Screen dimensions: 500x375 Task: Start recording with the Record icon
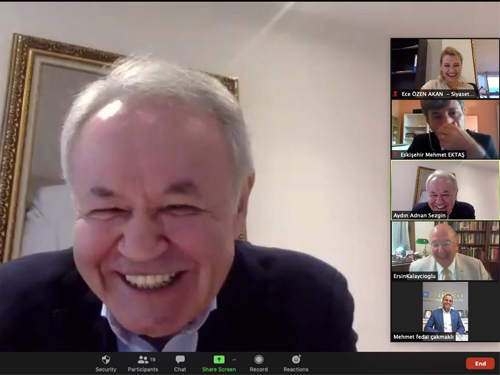259,359
